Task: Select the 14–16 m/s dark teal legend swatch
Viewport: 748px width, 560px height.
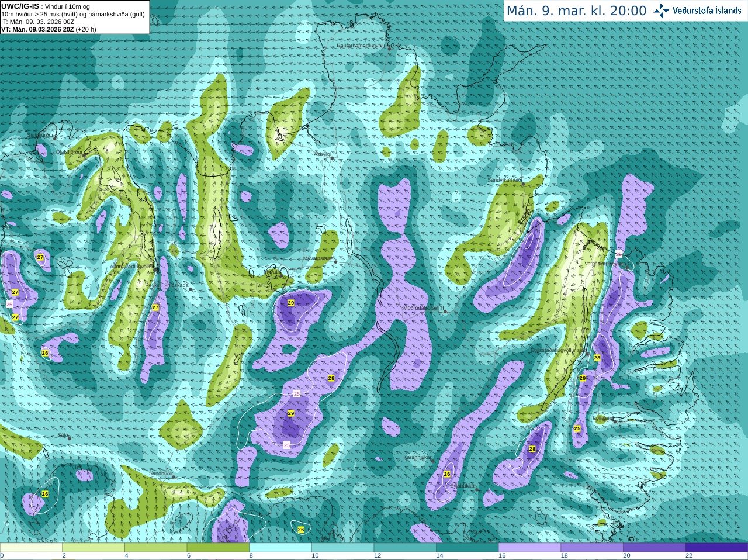Action: (x=467, y=548)
